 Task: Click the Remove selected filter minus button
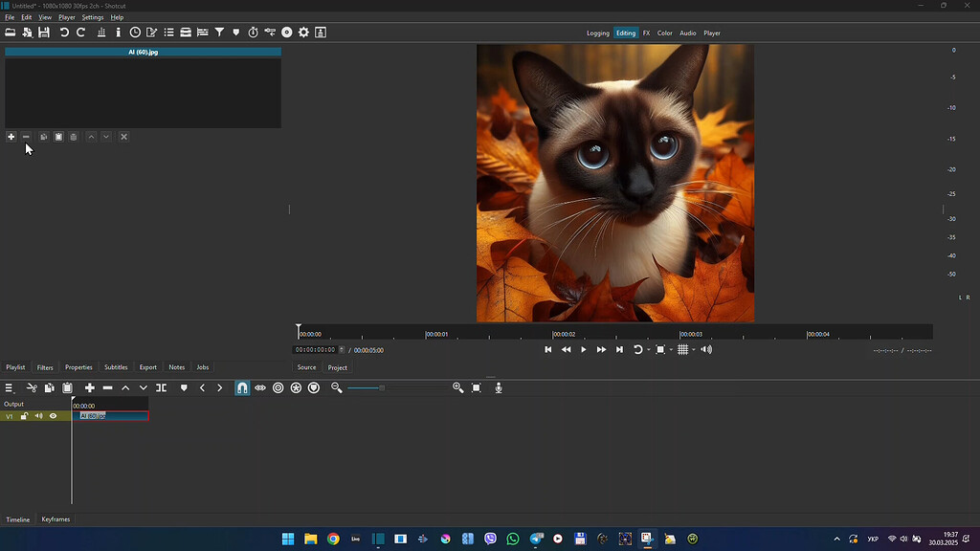tap(26, 137)
